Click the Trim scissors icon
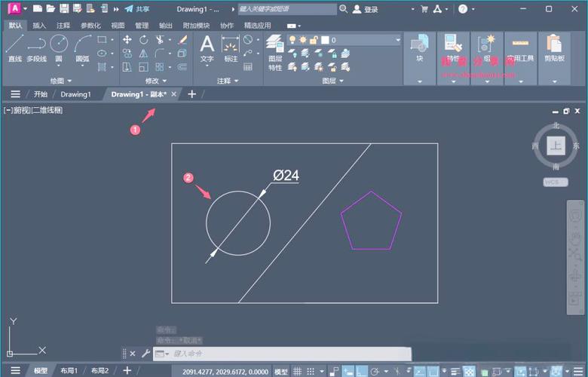This screenshot has height=377, width=588. point(160,39)
